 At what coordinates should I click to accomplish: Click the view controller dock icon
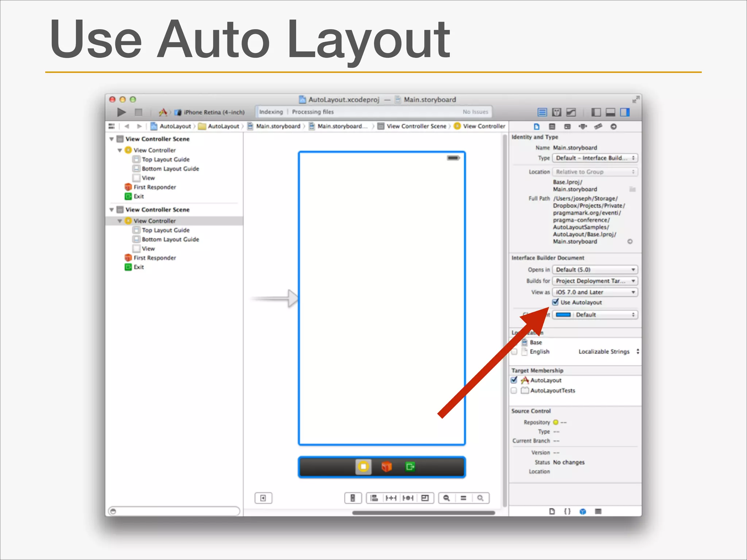pyautogui.click(x=363, y=467)
